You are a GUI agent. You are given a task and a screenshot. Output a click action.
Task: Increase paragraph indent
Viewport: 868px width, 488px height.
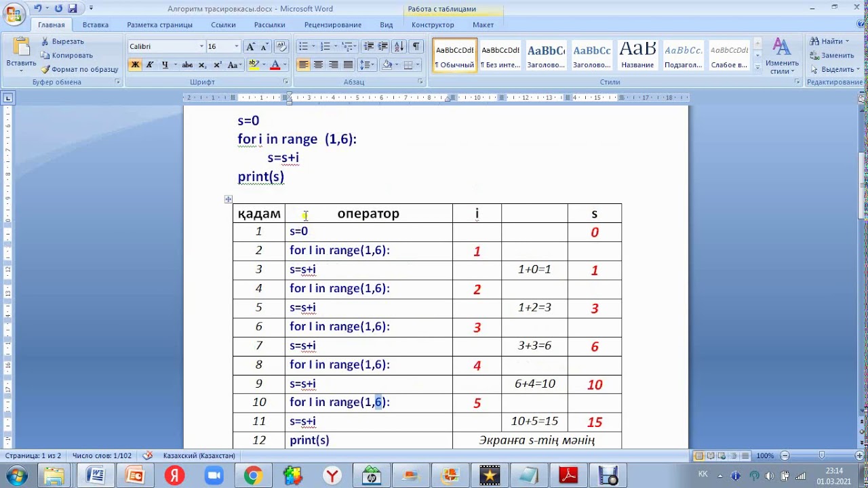pyautogui.click(x=383, y=46)
